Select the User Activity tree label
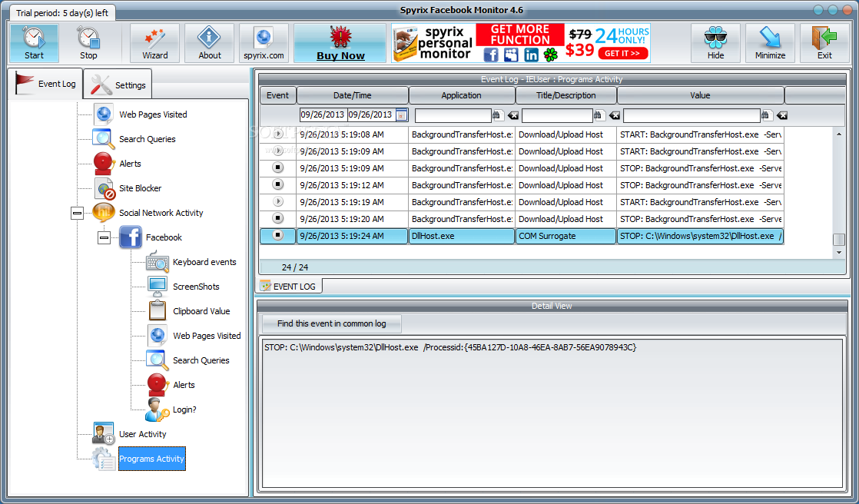Viewport: 859px width, 504px height. coord(142,434)
